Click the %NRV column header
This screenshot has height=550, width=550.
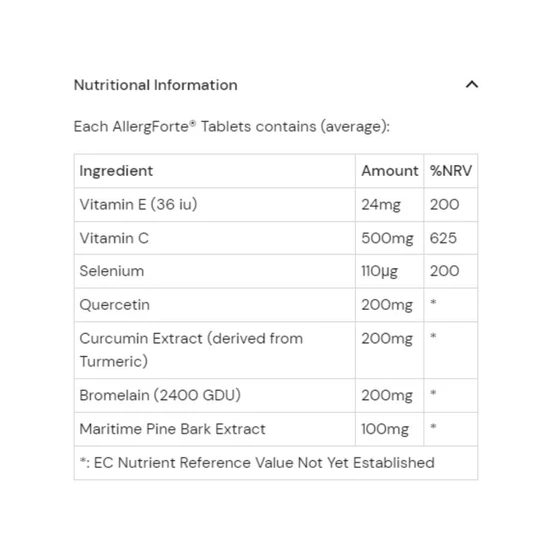coord(451,171)
